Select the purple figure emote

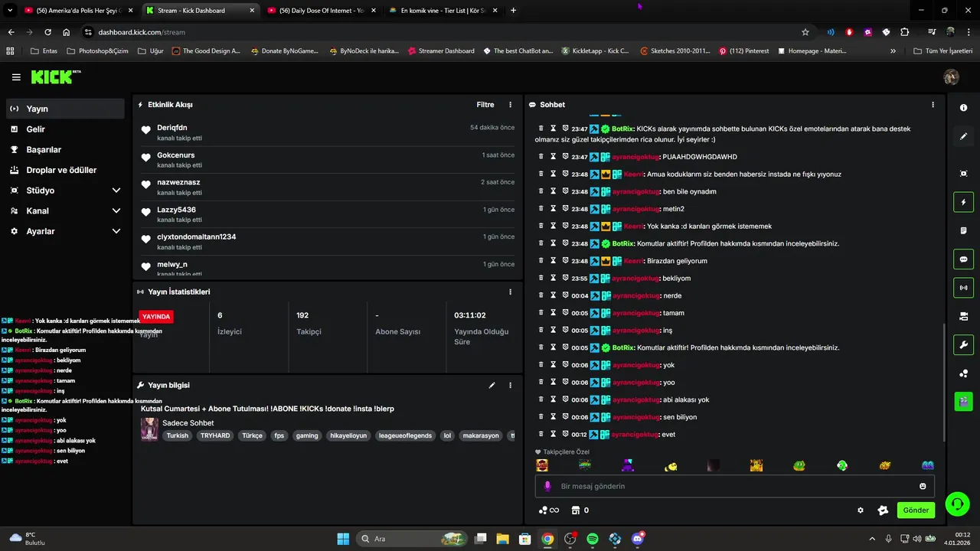pos(628,465)
